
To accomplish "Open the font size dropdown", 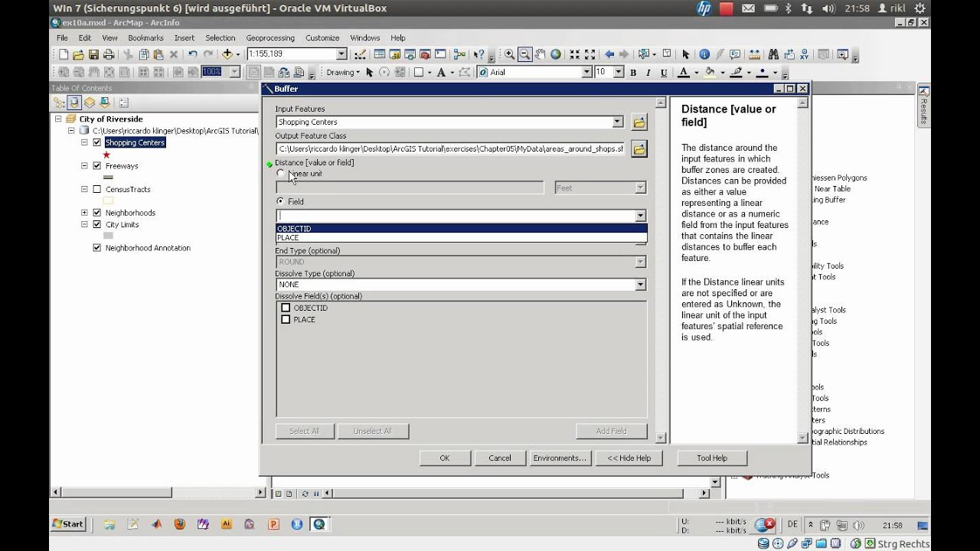I will tap(620, 72).
